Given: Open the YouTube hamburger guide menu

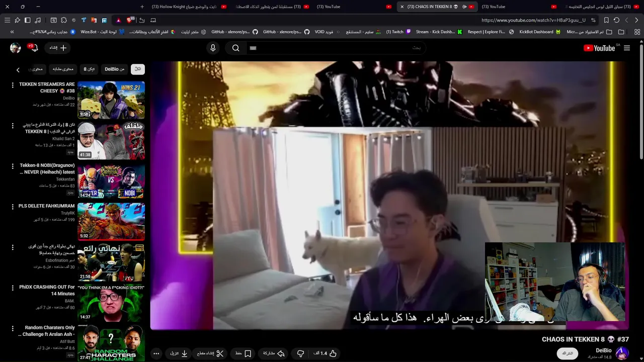Looking at the screenshot, I should (627, 48).
